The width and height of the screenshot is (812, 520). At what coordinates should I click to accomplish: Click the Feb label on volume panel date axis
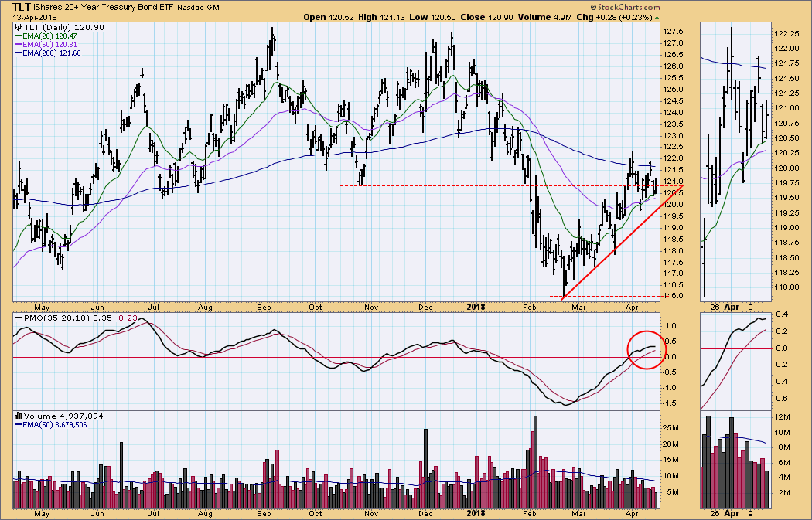[x=529, y=514]
